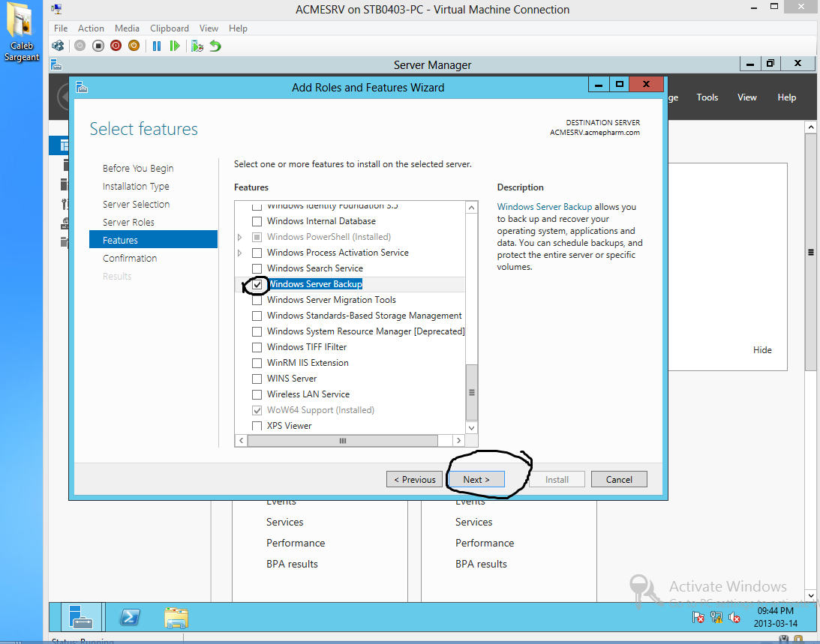This screenshot has width=820, height=644.
Task: Click the Checkpoint toolbar icon
Action: pos(197,46)
